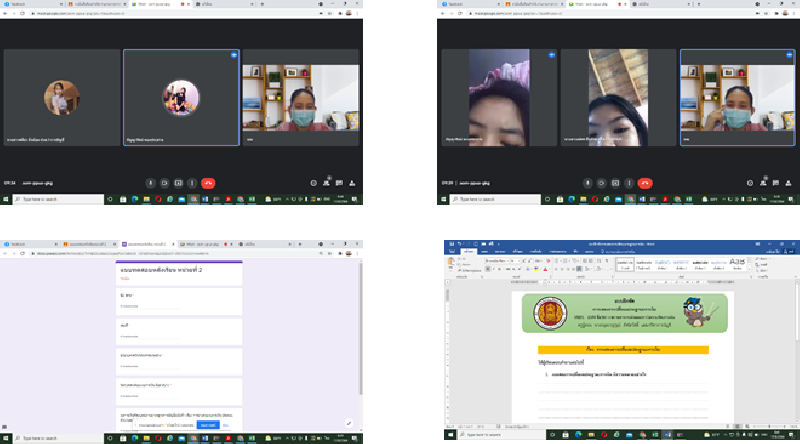This screenshot has height=444, width=800.
Task: Toggle microphone in the left Meet window
Action: tap(150, 183)
